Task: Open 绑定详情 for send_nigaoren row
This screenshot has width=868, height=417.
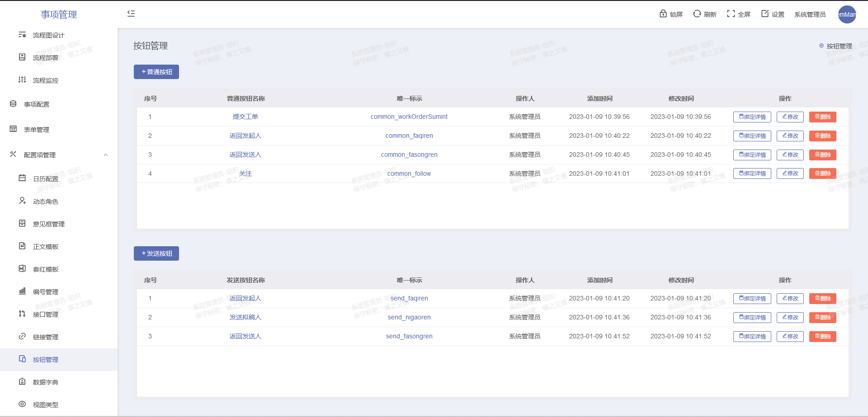Action: (752, 318)
